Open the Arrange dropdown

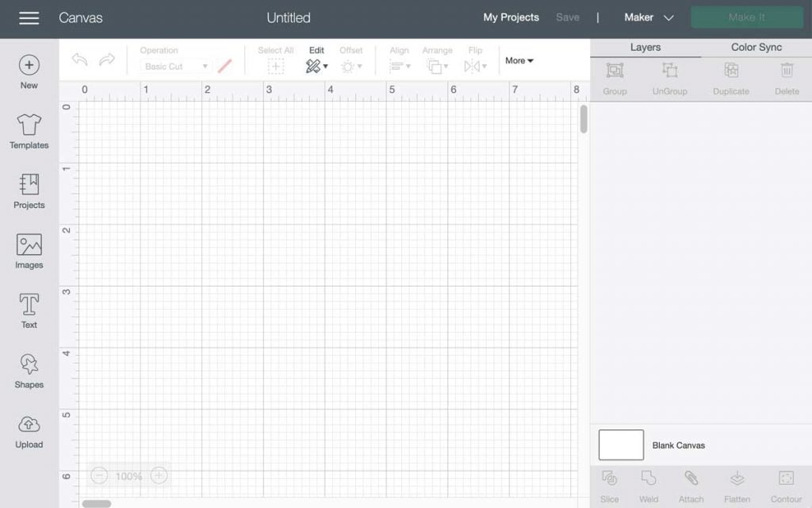(437, 67)
